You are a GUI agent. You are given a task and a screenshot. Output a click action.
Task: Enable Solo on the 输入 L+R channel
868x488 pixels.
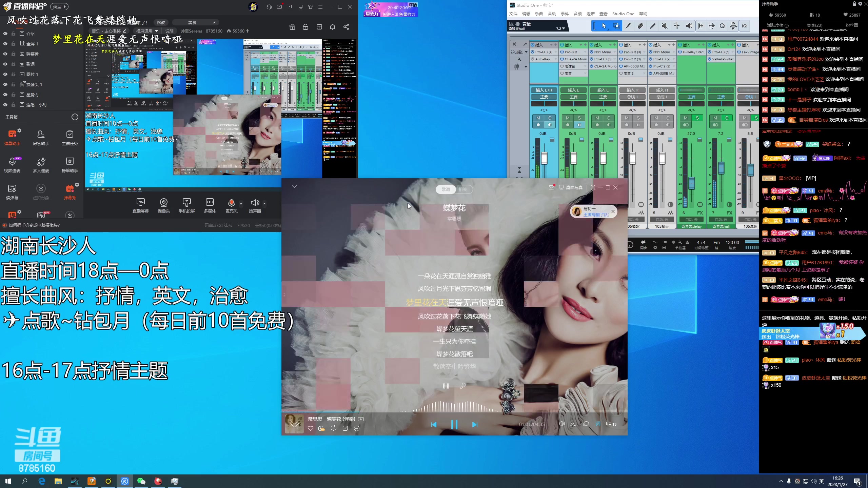point(550,118)
